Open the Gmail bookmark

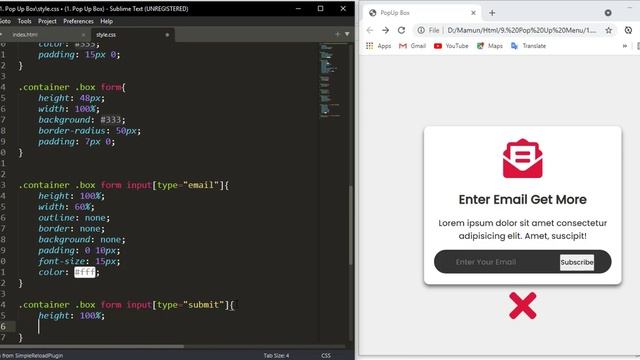click(x=412, y=46)
